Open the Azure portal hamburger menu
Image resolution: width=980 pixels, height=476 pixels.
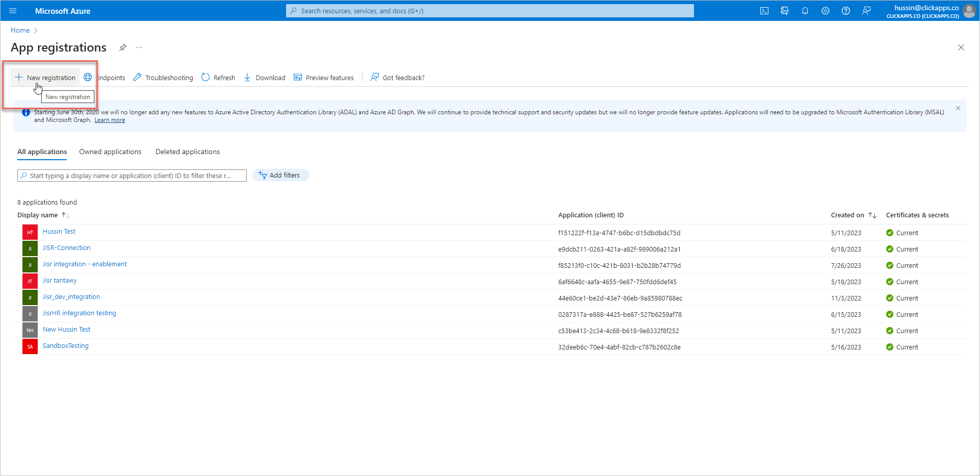[x=13, y=11]
